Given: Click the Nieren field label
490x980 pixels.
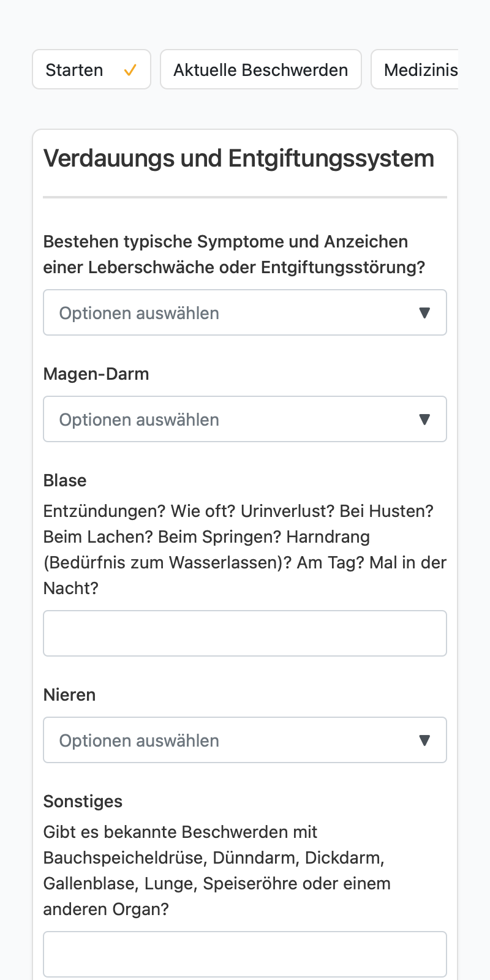Looking at the screenshot, I should click(70, 695).
